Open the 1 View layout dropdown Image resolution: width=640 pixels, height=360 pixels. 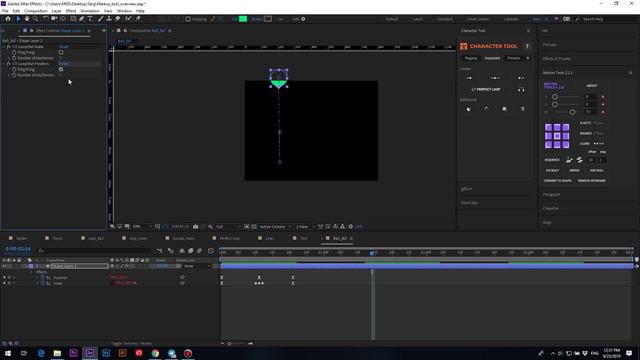[x=305, y=227]
